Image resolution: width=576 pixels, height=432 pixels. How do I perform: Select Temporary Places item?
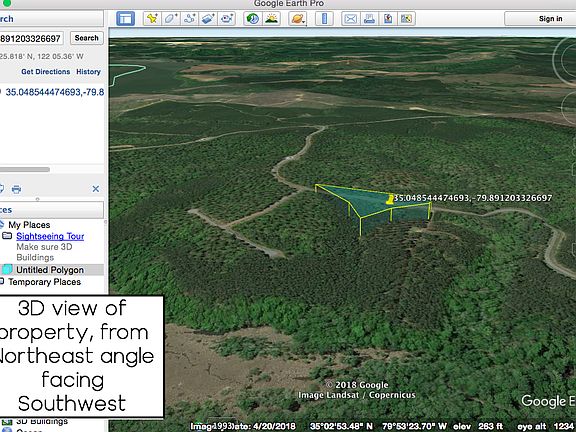pyautogui.click(x=44, y=282)
